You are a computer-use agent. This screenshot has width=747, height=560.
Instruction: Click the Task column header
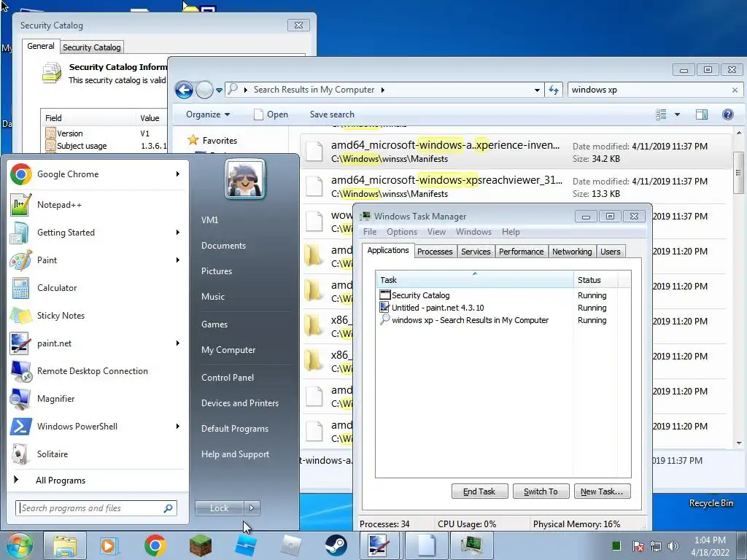(474, 280)
